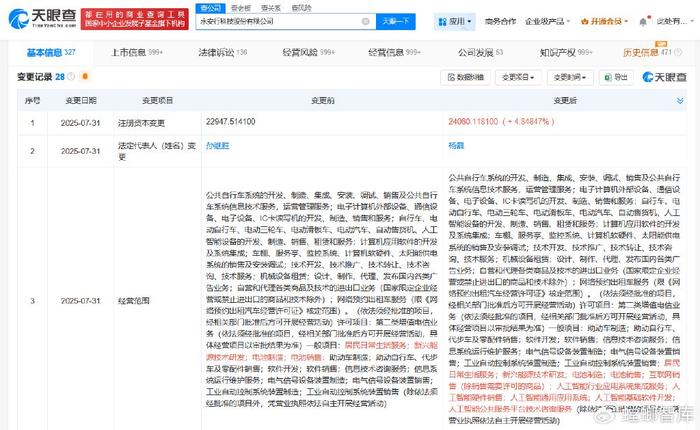Select the 查风险 search tab
The height and width of the screenshot is (430, 700).
(301, 8)
